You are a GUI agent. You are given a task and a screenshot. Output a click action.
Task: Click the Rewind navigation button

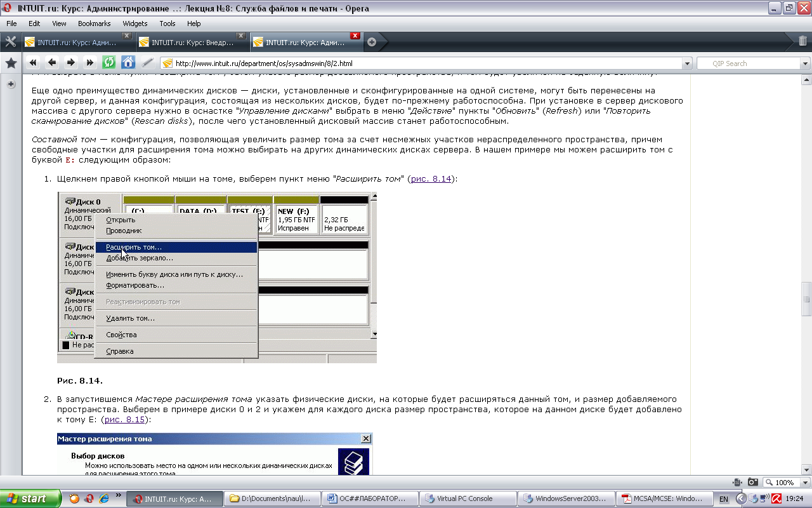coord(33,63)
